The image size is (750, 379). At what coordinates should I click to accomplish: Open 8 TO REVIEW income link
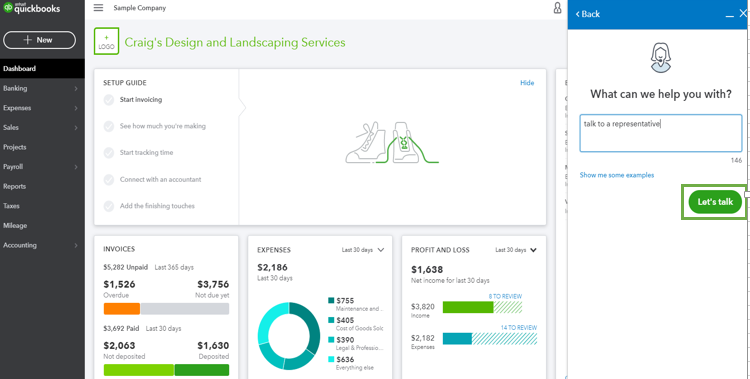pyautogui.click(x=505, y=297)
